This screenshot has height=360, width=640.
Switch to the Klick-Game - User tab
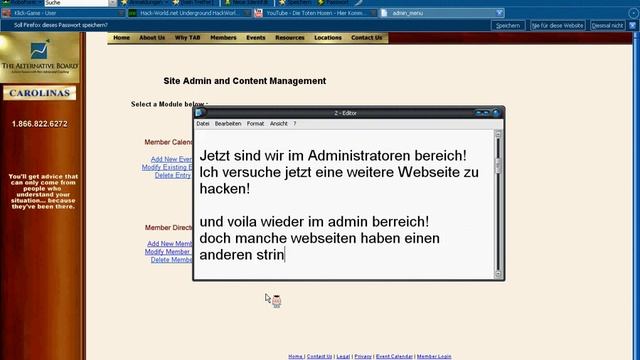point(63,13)
